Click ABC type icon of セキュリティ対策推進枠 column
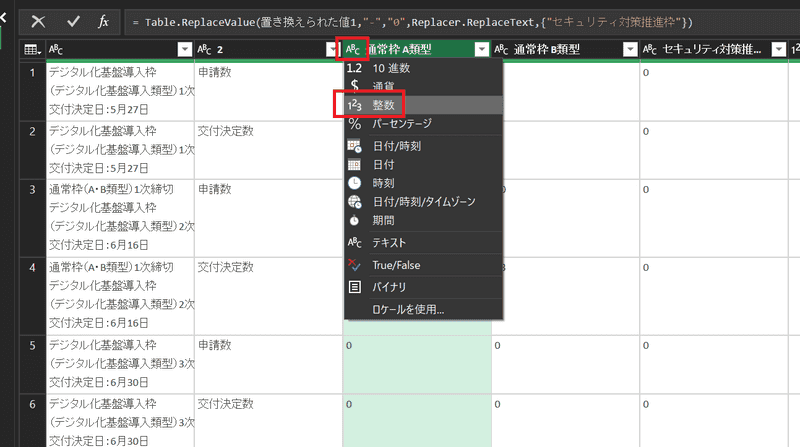Viewport: 800px width, 447px height. pyautogui.click(x=650, y=49)
